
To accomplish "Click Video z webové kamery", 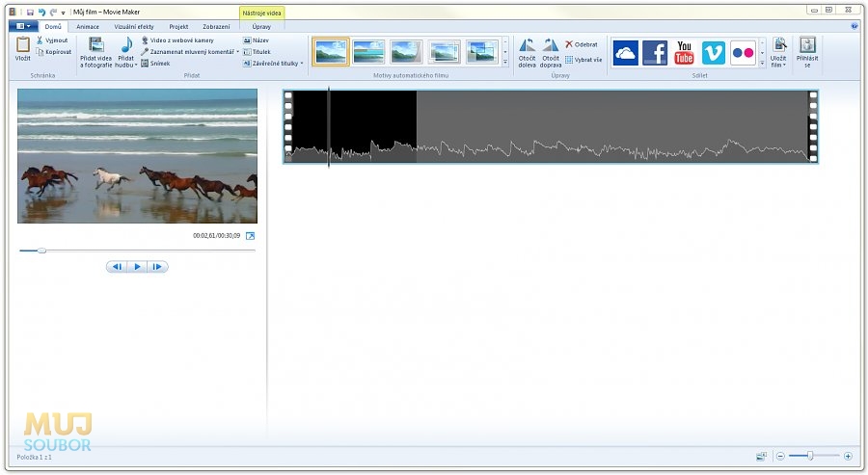I will 177,40.
